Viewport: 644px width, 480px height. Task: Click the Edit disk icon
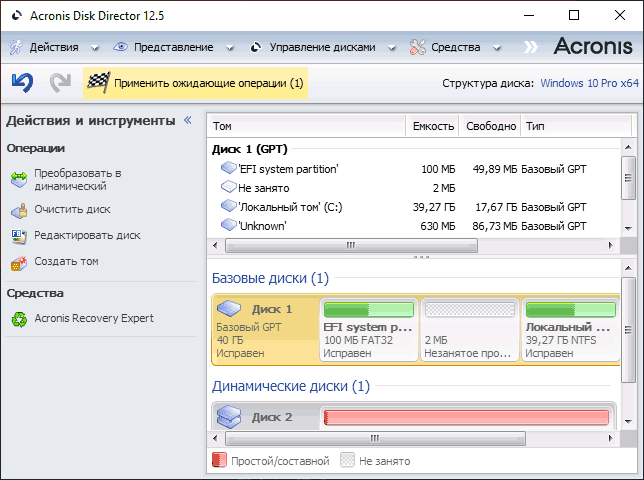pos(19,236)
